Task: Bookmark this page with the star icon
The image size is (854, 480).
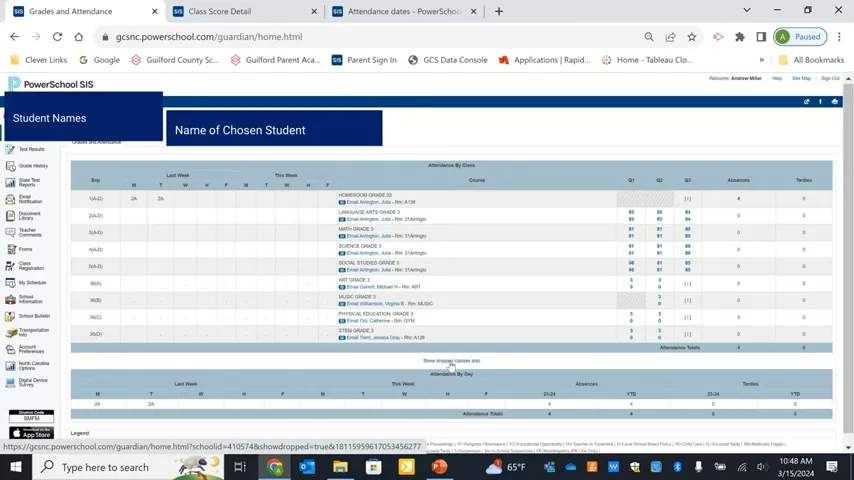Action: 691,37
